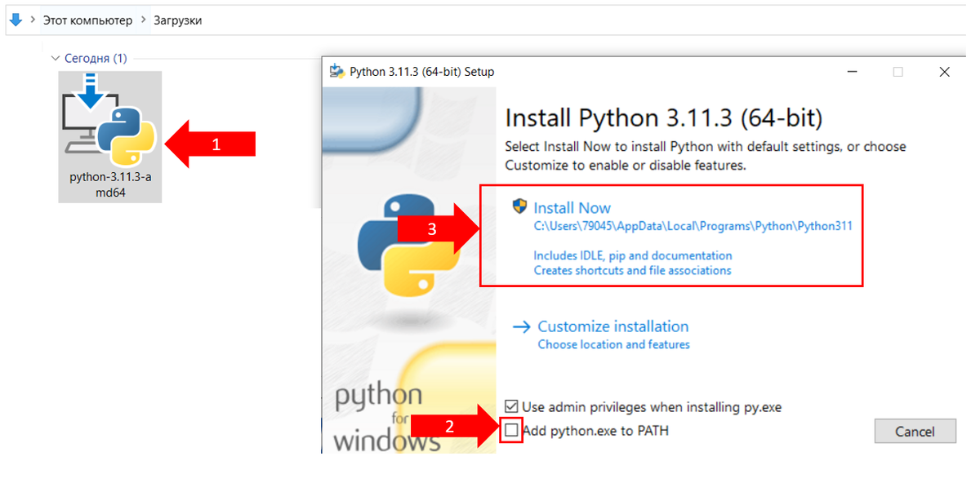
Task: Click the arrow icon beside Customize installation
Action: (x=521, y=327)
